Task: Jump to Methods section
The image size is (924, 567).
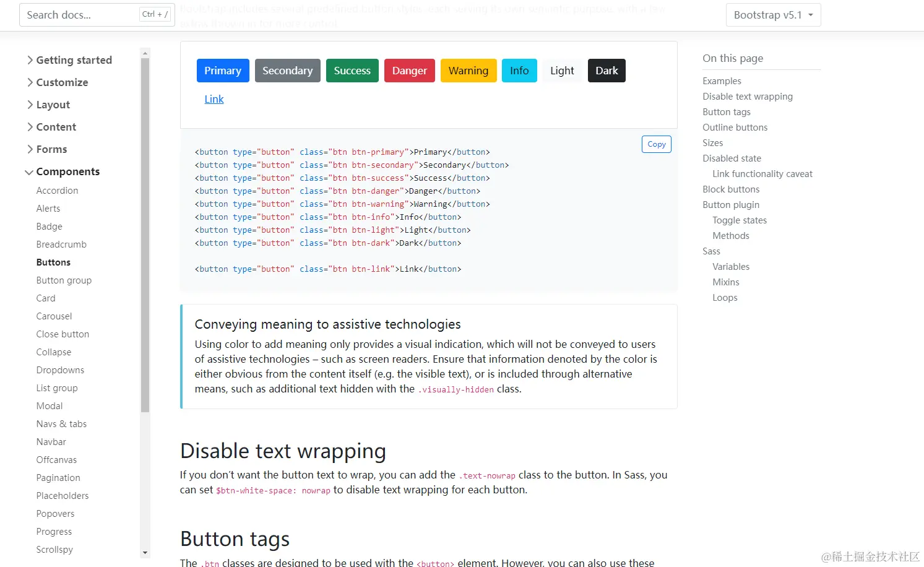Action: [x=731, y=236]
